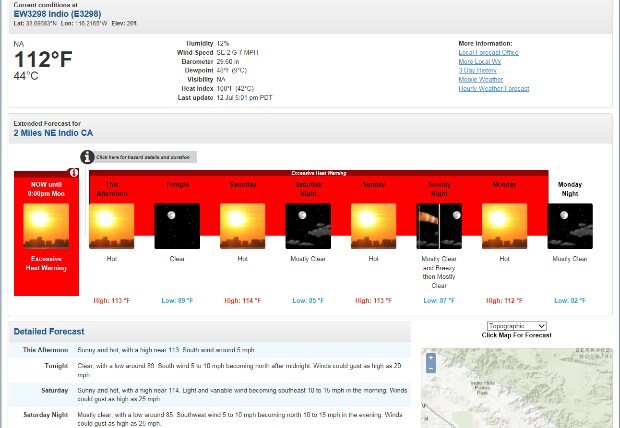This screenshot has height=428, width=620.
Task: Click the This Afternoon sunny forecast icon
Action: pos(112,226)
